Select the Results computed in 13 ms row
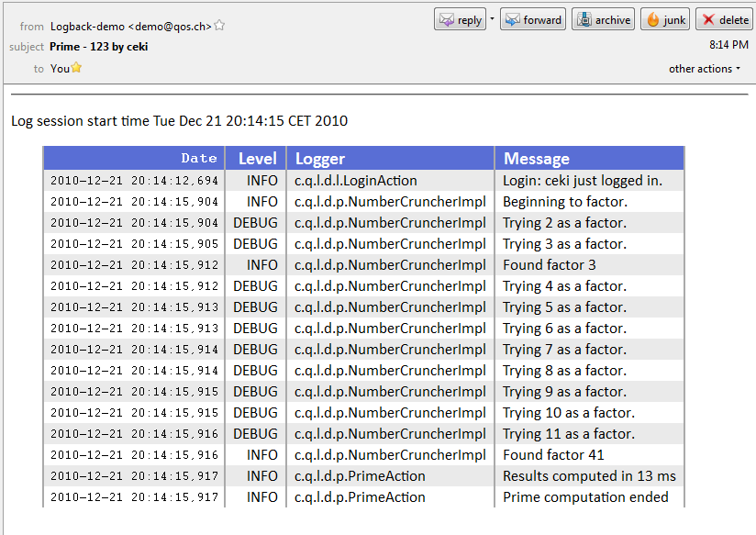The image size is (756, 535). click(x=364, y=476)
